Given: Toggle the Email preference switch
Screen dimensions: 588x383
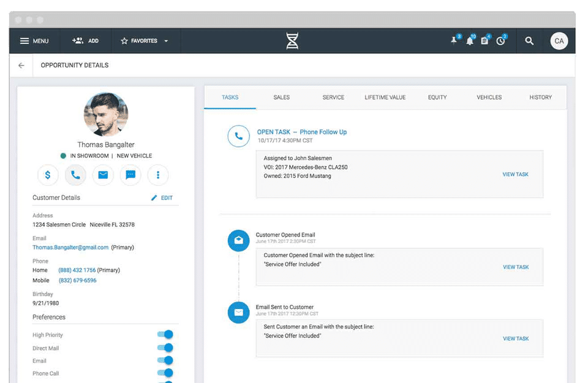Looking at the screenshot, I should [165, 360].
